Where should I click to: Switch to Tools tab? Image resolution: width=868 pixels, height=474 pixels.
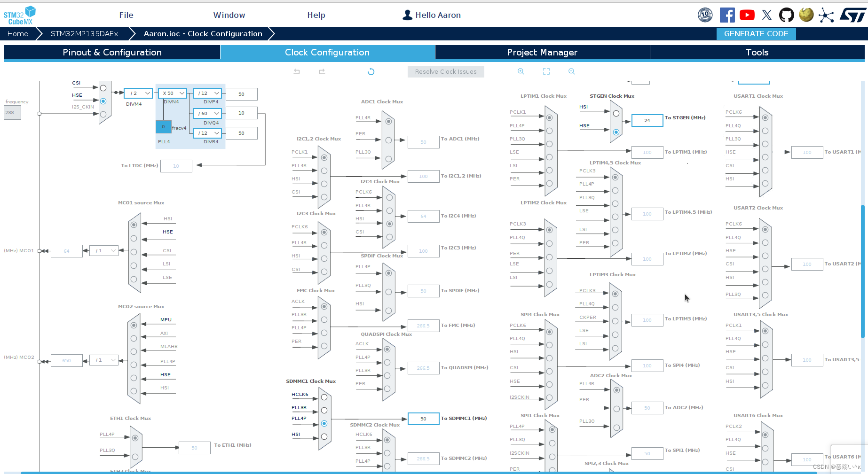[x=757, y=52]
